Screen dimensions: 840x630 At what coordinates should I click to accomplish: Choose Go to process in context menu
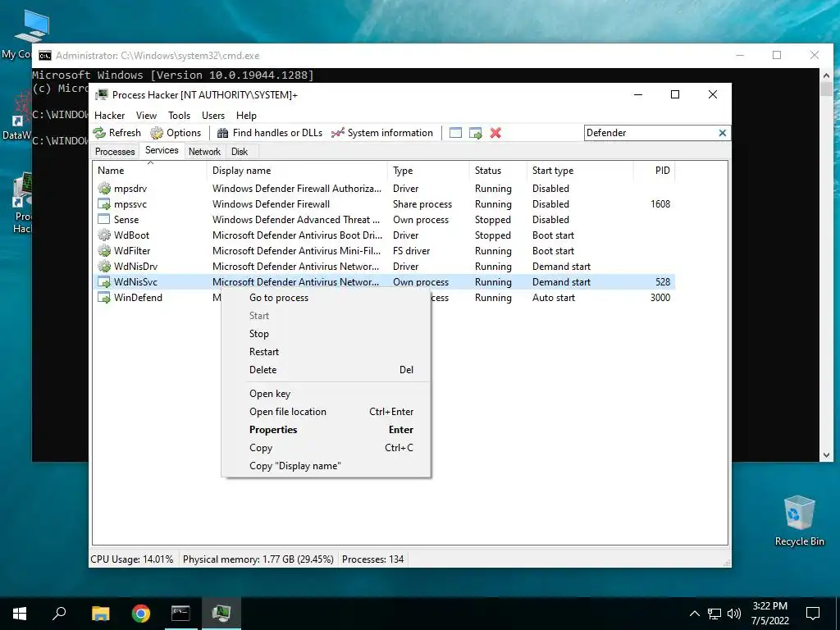[x=326, y=298]
